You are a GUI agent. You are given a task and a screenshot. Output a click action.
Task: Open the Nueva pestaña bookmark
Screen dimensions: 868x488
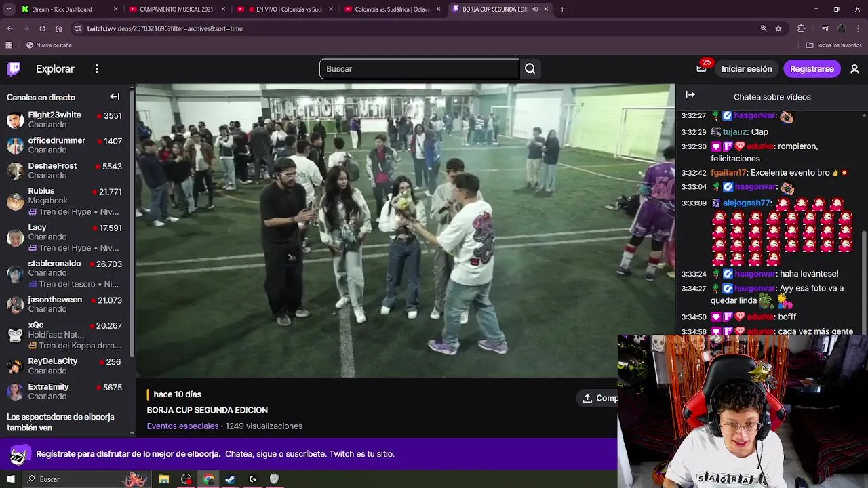click(x=49, y=45)
